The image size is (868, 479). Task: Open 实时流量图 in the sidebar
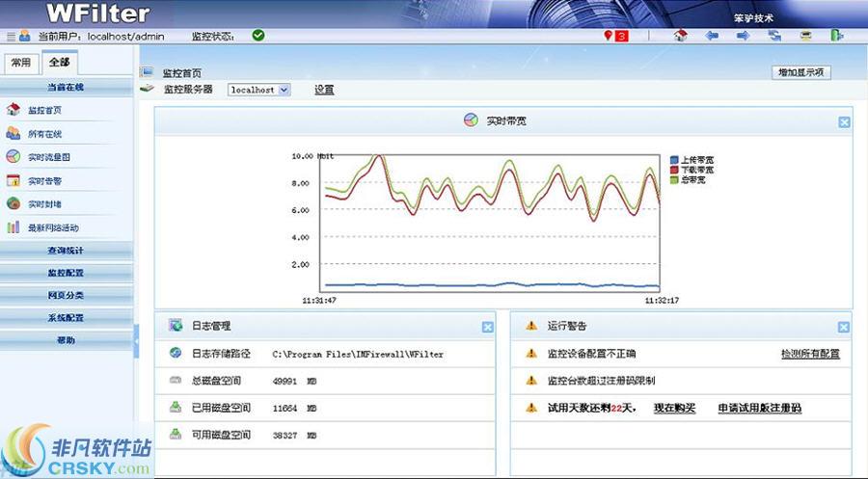point(49,157)
